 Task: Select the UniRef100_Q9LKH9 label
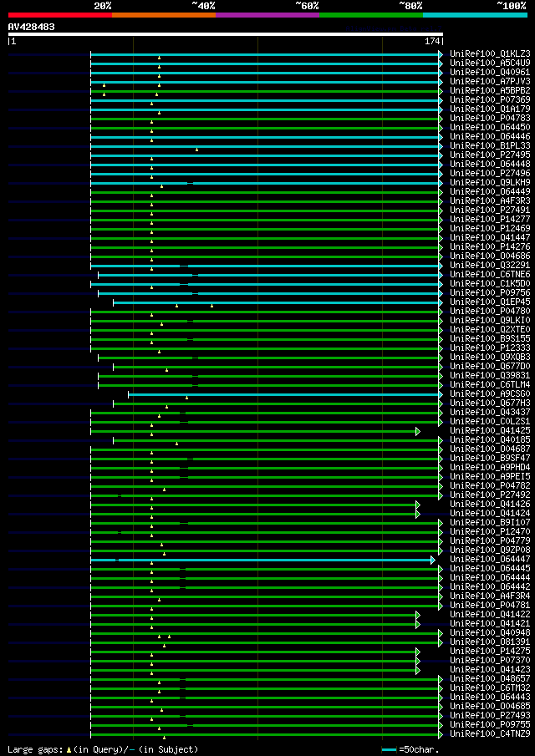(x=490, y=182)
